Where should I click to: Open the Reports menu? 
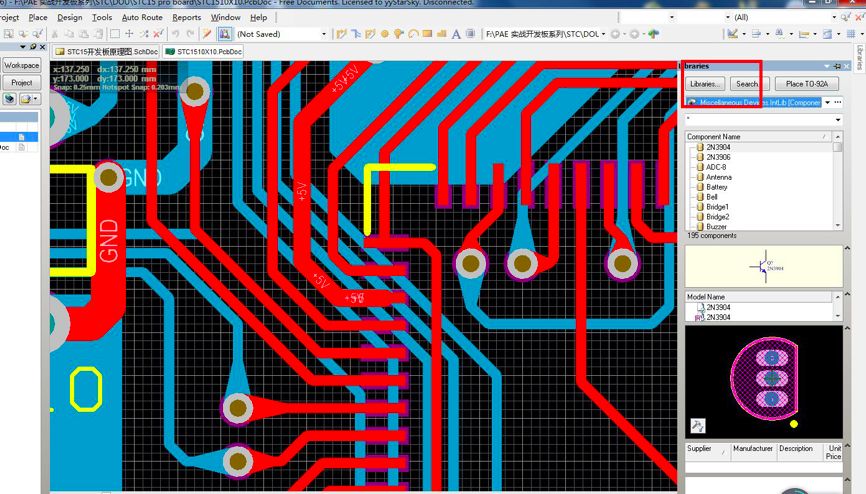click(186, 17)
